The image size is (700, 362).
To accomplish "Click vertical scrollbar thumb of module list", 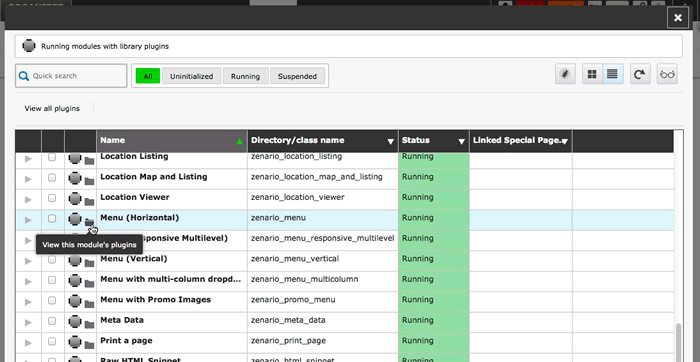I will pos(679,342).
